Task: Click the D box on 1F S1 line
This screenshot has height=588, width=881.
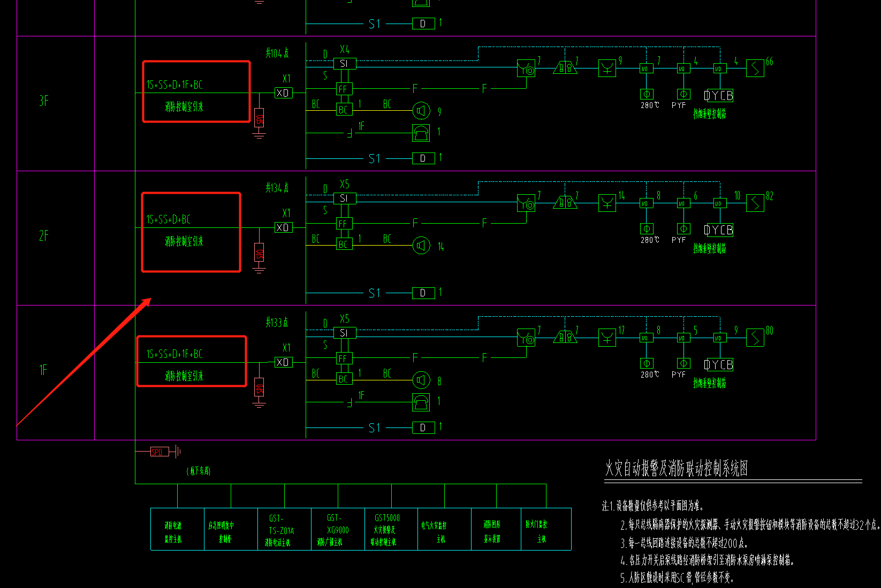Action: point(423,428)
